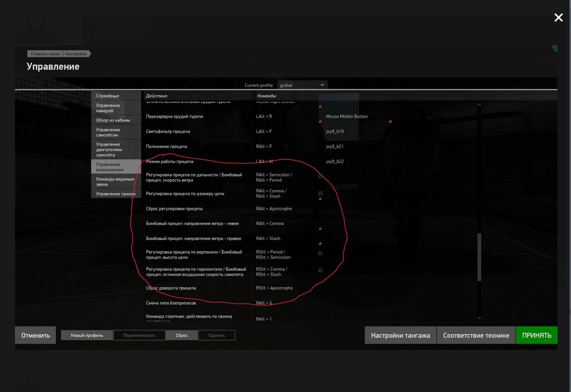Click the Отменить button
The width and height of the screenshot is (571, 392).
(35, 335)
